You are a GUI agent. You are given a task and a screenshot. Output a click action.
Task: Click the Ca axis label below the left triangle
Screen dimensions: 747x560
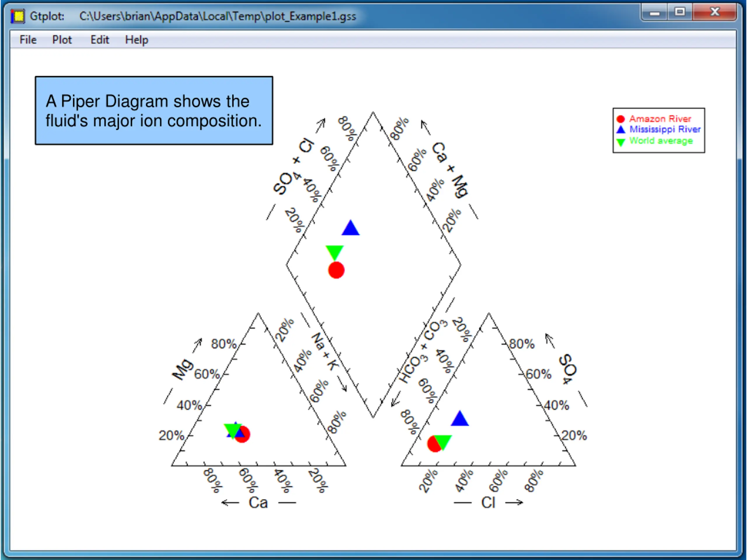point(258,503)
